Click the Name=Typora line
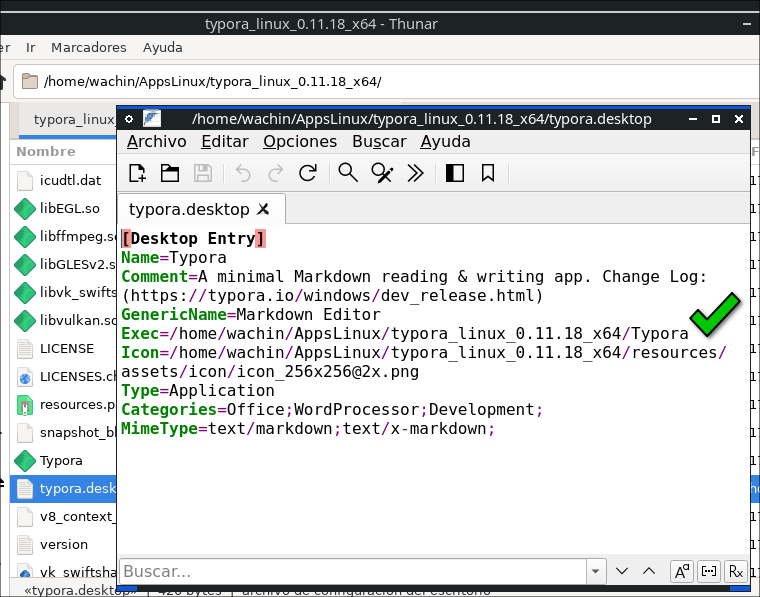The height and width of the screenshot is (597, 760). (174, 257)
